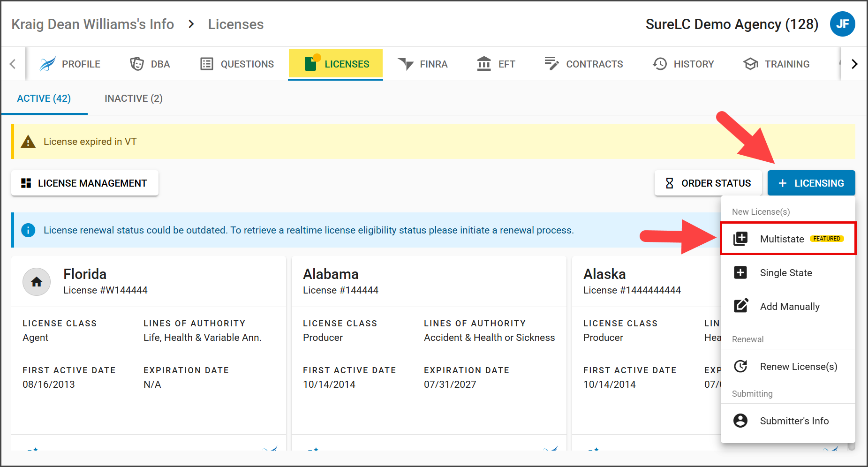The height and width of the screenshot is (467, 868).
Task: Click Accident & Health or Sickness text
Action: point(490,338)
